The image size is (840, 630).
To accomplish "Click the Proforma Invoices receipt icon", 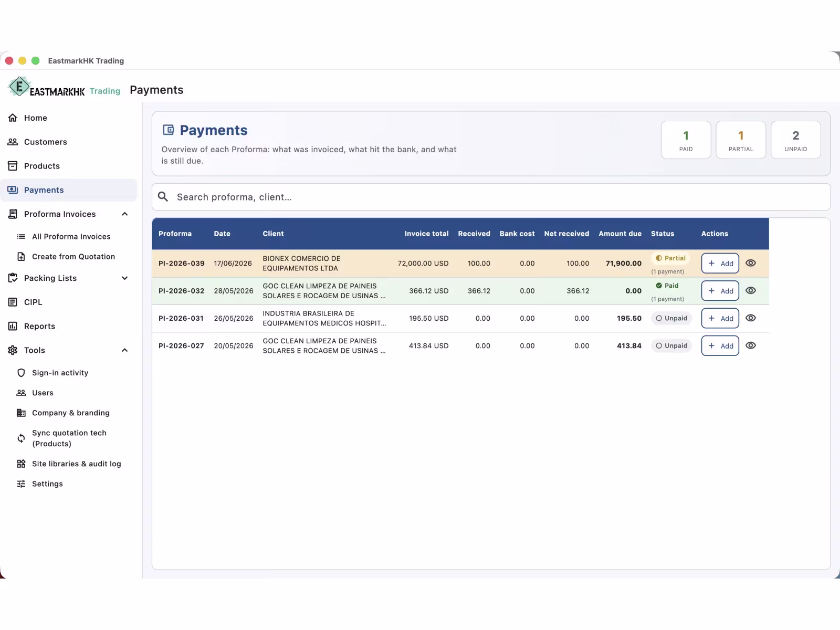I will 13,214.
